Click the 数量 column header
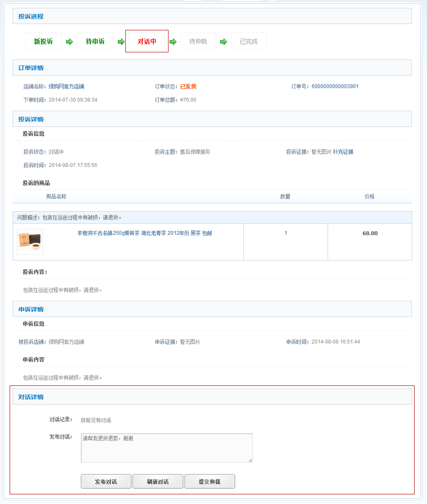Viewport: 427px width, 504px height. point(285,196)
